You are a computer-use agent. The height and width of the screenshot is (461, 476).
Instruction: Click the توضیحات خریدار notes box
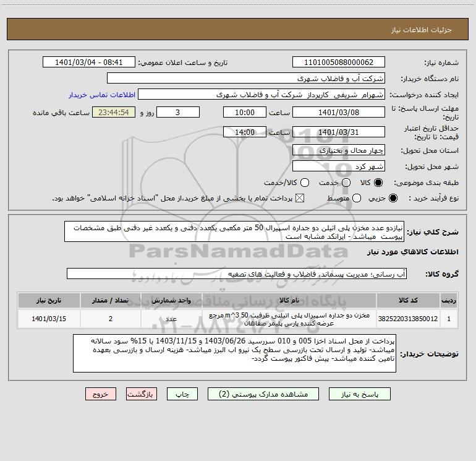(x=234, y=353)
